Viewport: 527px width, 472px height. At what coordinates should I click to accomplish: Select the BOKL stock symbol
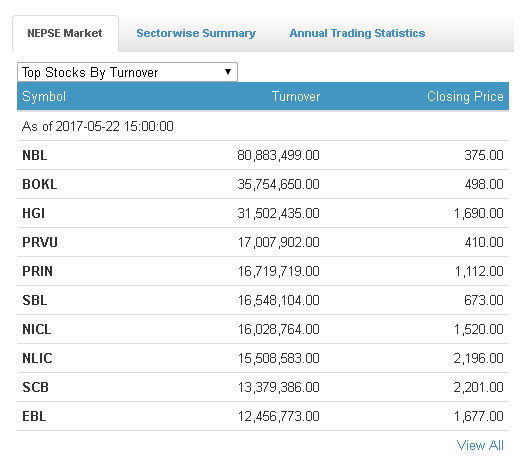(x=40, y=184)
